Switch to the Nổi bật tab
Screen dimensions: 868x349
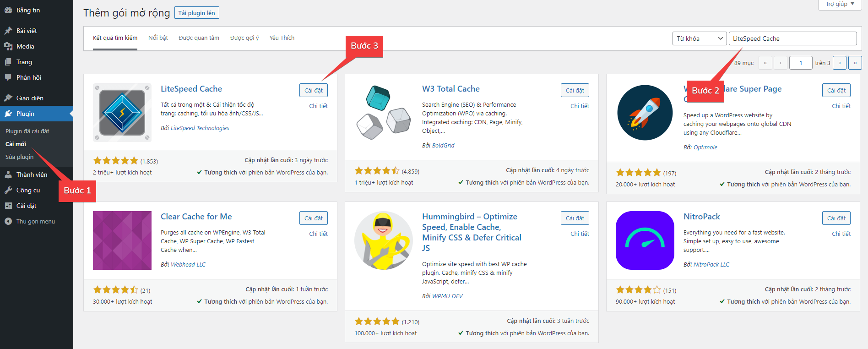pyautogui.click(x=158, y=38)
